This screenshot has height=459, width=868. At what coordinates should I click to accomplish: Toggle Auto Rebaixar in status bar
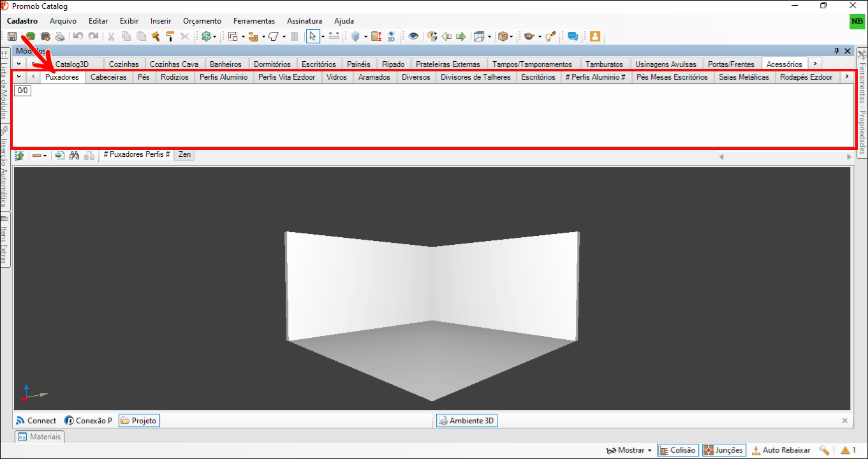[x=781, y=450]
